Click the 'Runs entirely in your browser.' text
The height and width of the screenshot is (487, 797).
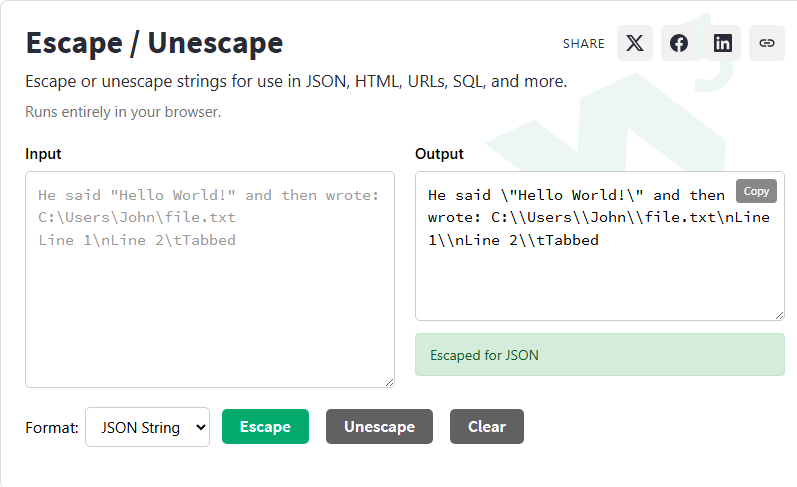[x=123, y=112]
